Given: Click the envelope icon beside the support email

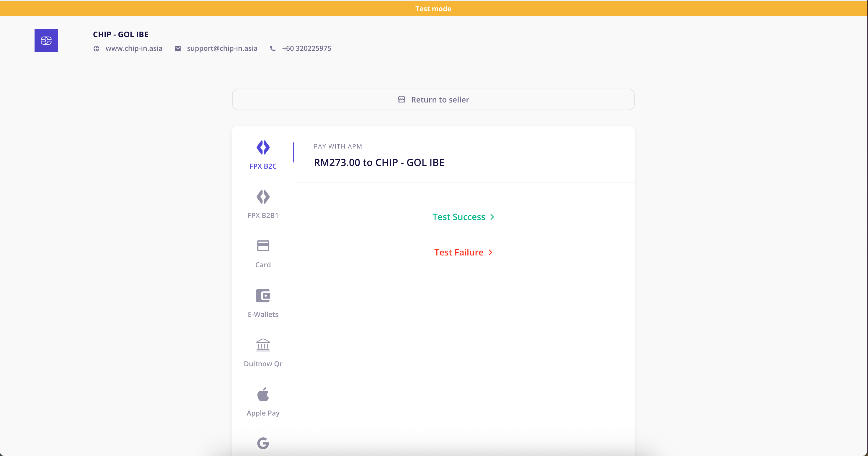Looking at the screenshot, I should [x=177, y=48].
